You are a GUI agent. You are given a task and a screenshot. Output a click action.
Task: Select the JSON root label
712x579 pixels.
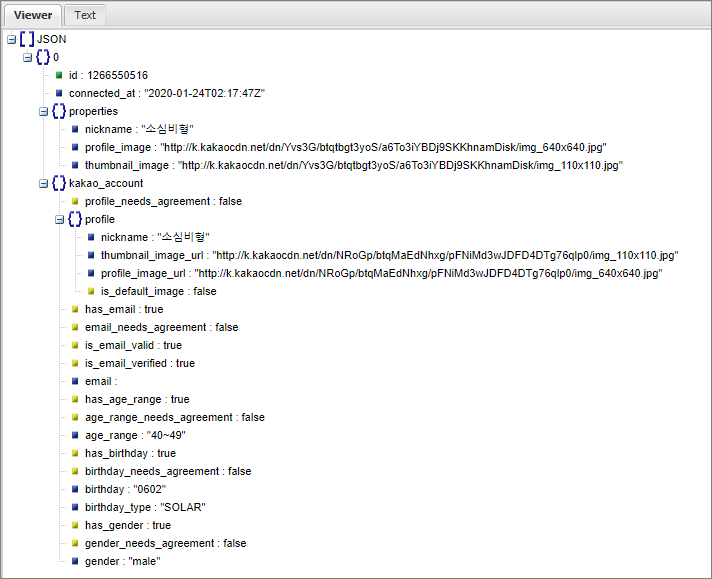(51, 40)
